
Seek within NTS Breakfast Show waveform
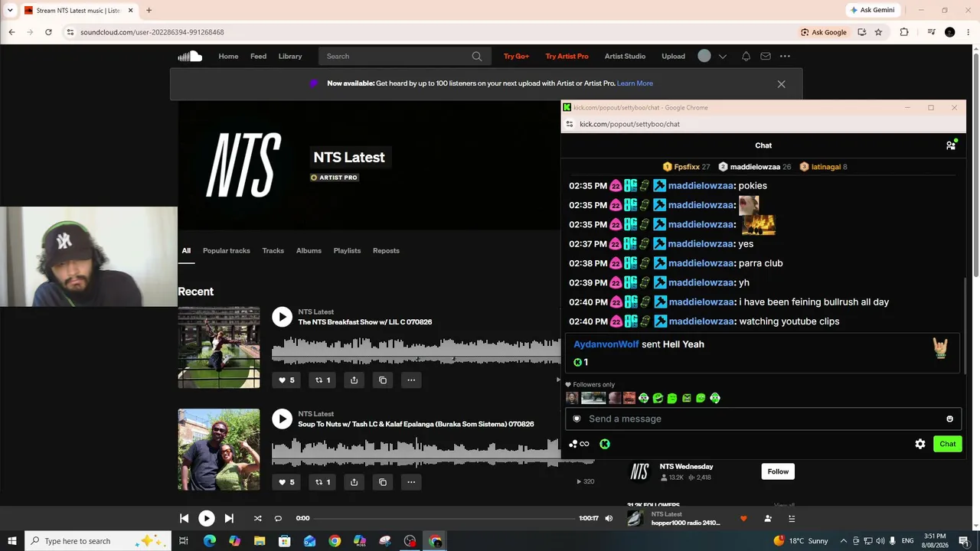416,351
